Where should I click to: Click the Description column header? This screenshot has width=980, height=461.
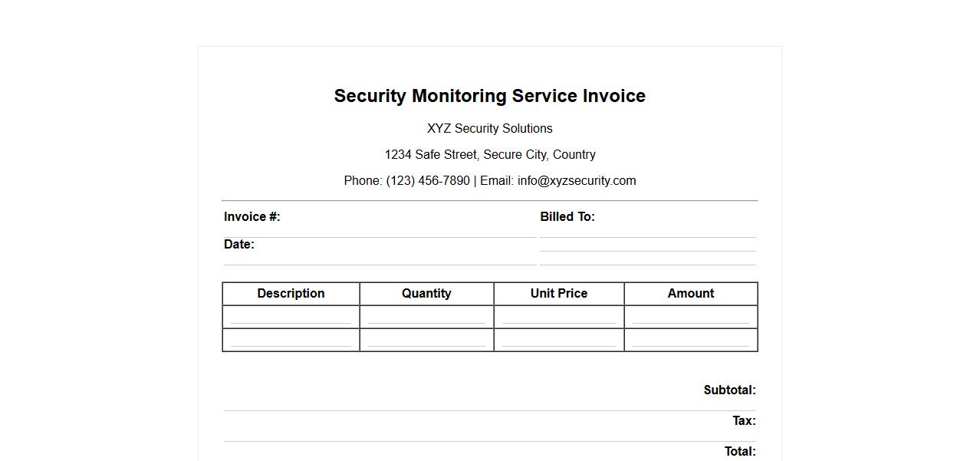[291, 294]
